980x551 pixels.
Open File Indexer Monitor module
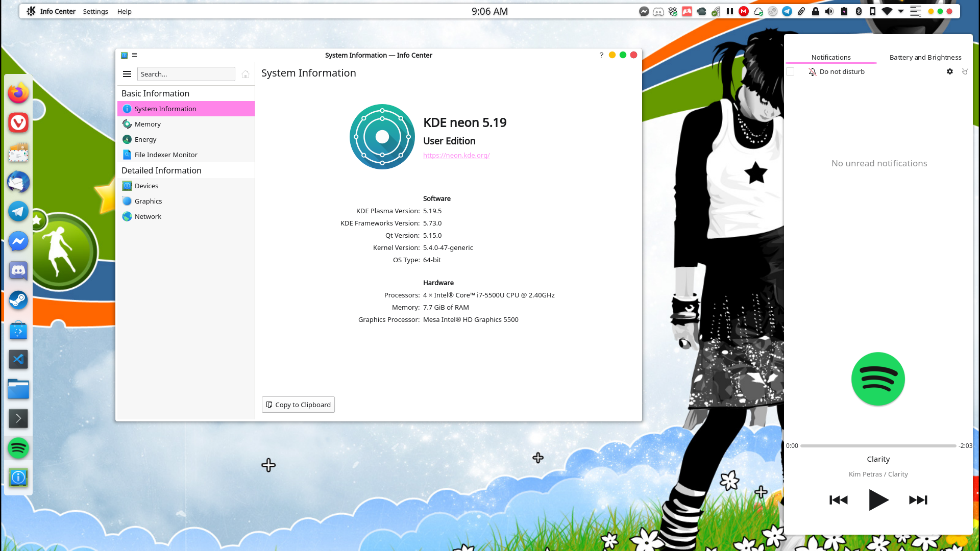[186, 155]
